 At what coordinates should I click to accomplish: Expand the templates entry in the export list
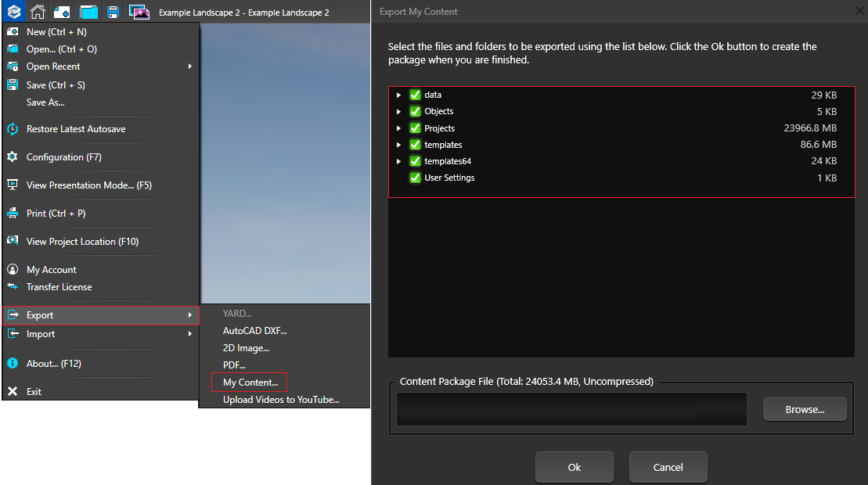click(398, 144)
